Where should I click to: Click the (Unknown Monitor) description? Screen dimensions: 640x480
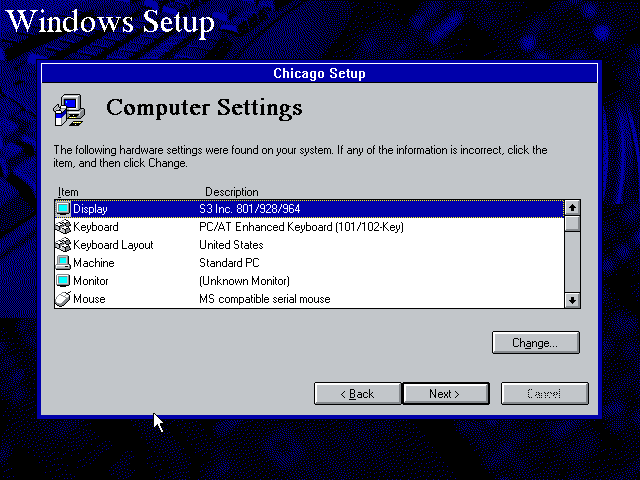[244, 281]
